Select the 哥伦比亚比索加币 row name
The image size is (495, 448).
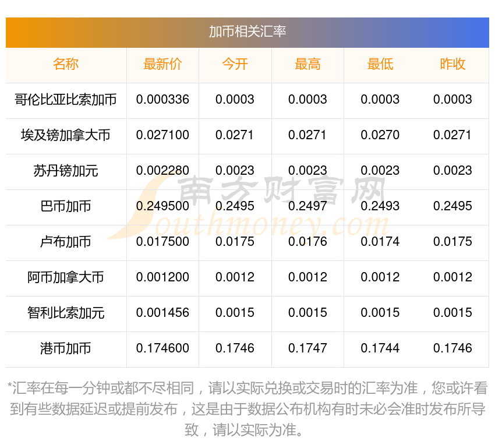[x=66, y=100]
